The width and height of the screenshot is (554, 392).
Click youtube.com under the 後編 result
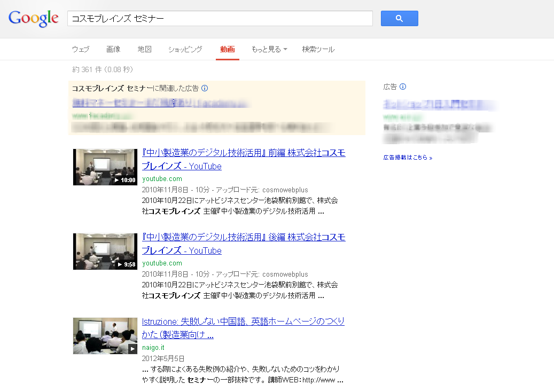162,263
